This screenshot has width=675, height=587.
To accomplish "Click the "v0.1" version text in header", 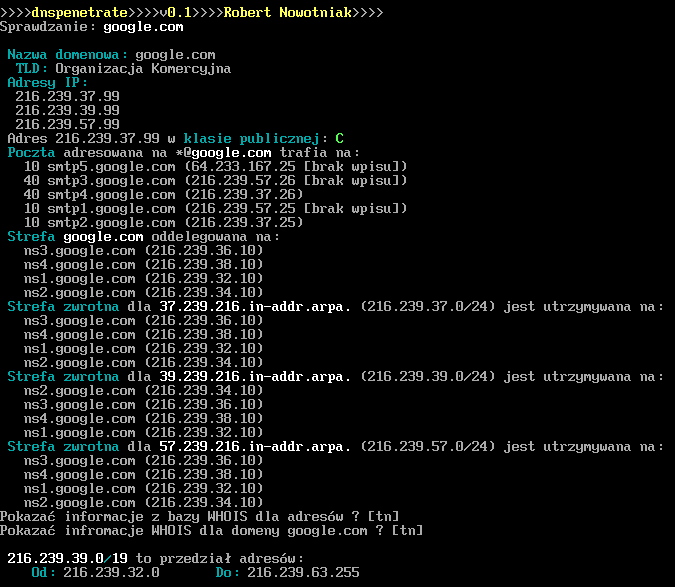I will [x=176, y=12].
